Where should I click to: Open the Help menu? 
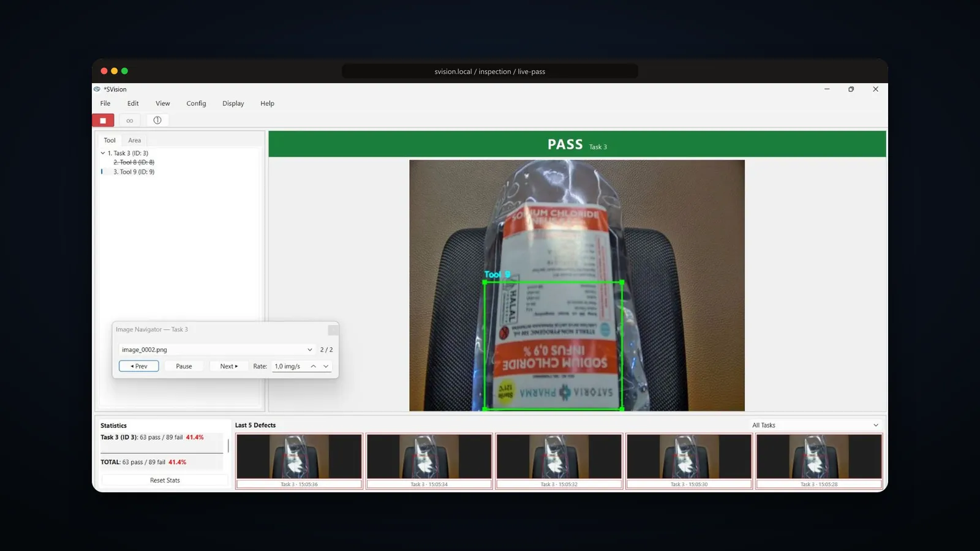pyautogui.click(x=267, y=103)
